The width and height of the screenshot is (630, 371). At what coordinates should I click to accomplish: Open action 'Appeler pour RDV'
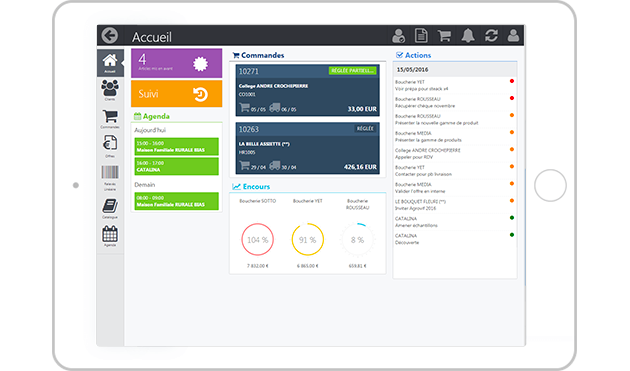[455, 154]
